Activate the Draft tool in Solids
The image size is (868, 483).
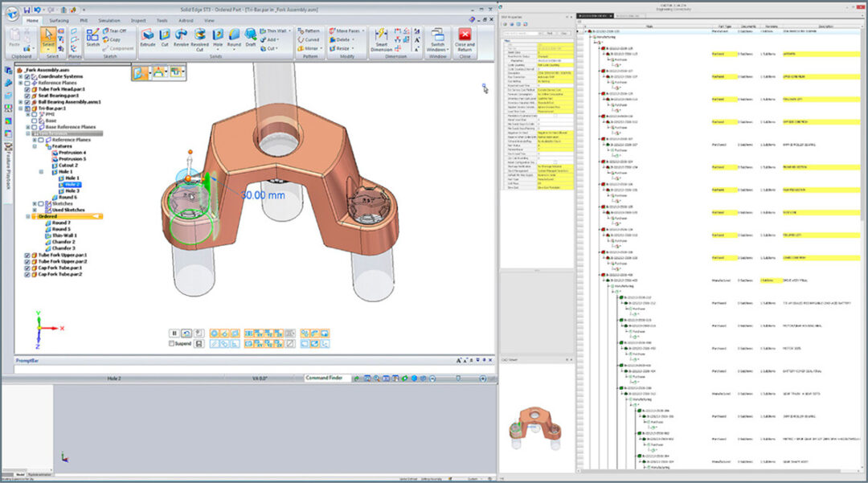click(x=249, y=35)
